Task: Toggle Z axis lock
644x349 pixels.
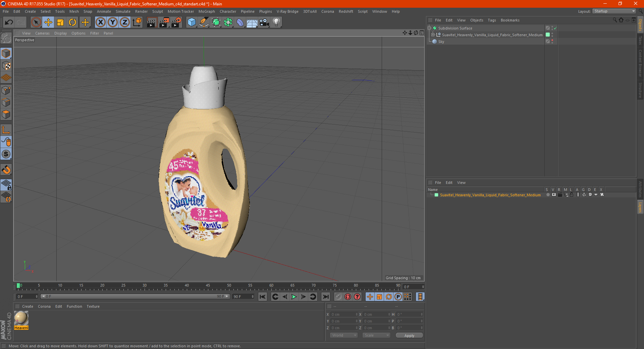Action: (125, 22)
